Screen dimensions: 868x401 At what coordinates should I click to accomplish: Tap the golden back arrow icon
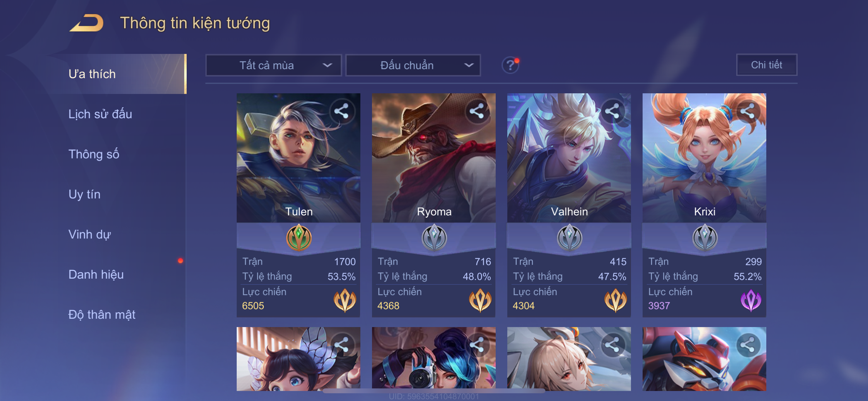click(x=86, y=23)
